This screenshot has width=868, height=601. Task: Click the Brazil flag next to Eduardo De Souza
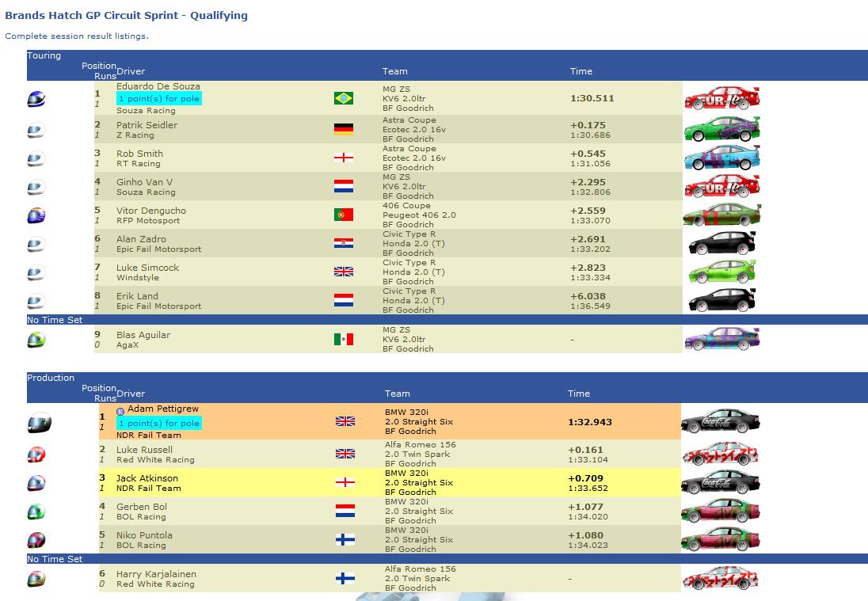point(344,98)
